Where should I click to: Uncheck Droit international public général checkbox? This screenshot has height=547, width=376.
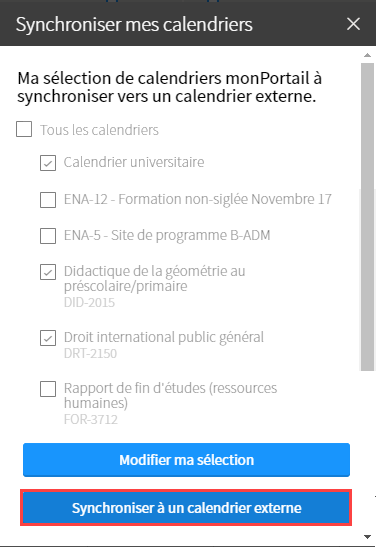pos(48,338)
